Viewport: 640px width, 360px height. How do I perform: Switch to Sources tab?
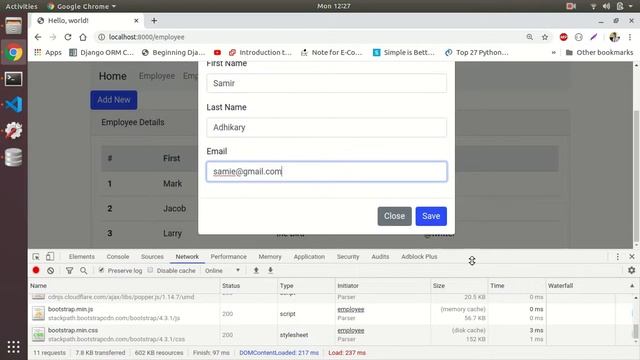click(152, 257)
